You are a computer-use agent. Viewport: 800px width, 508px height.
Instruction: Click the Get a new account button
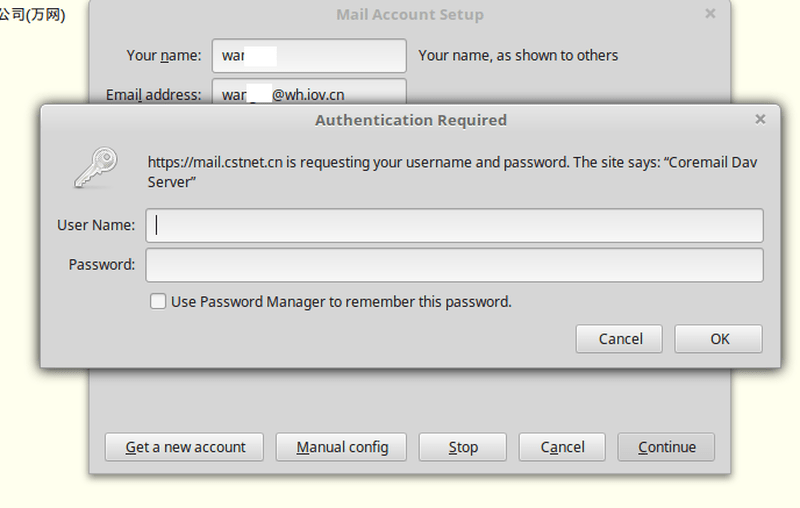point(185,447)
